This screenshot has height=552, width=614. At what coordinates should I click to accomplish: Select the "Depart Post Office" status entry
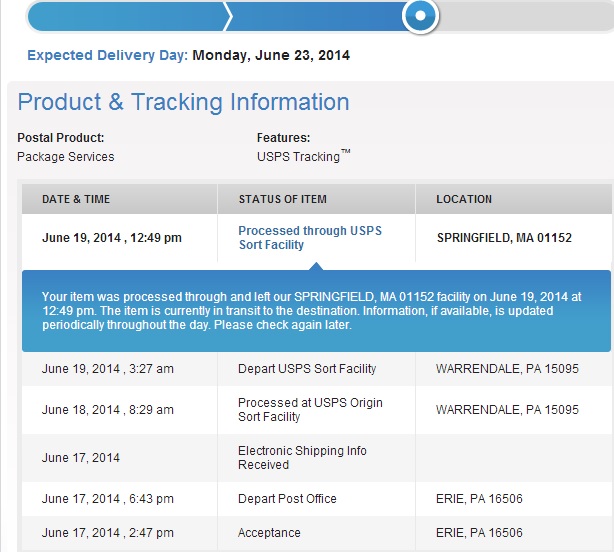coord(287,499)
